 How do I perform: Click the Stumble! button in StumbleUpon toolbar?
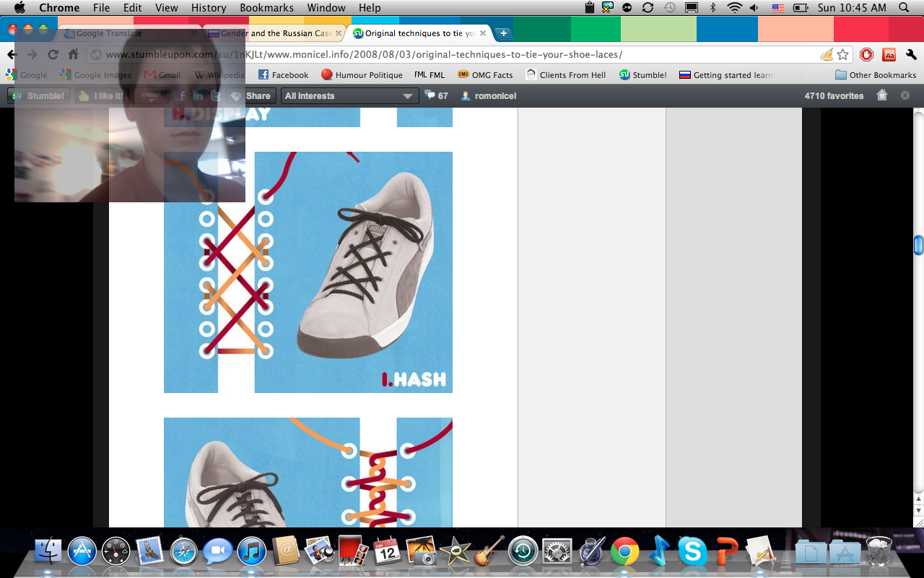click(39, 95)
